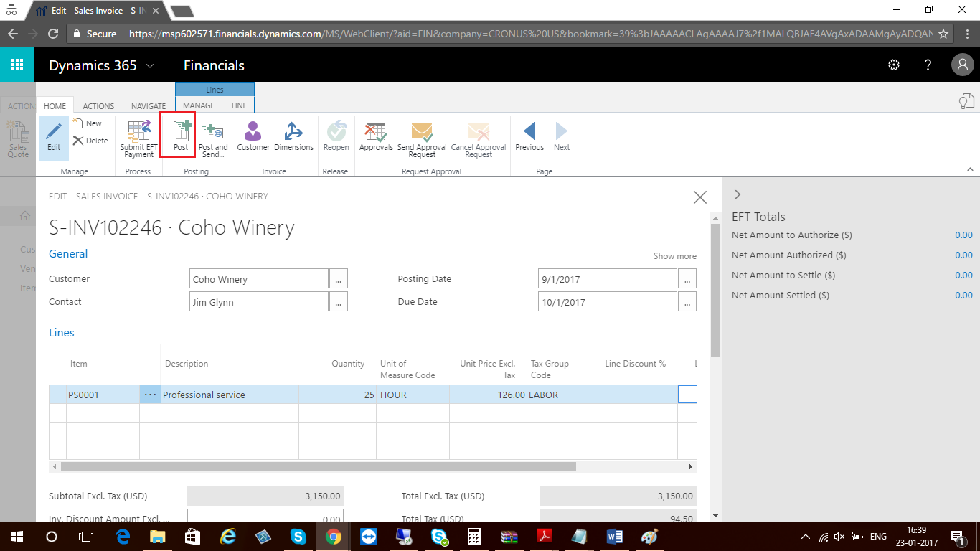980x551 pixels.
Task: Open Word from the taskbar
Action: tap(614, 536)
